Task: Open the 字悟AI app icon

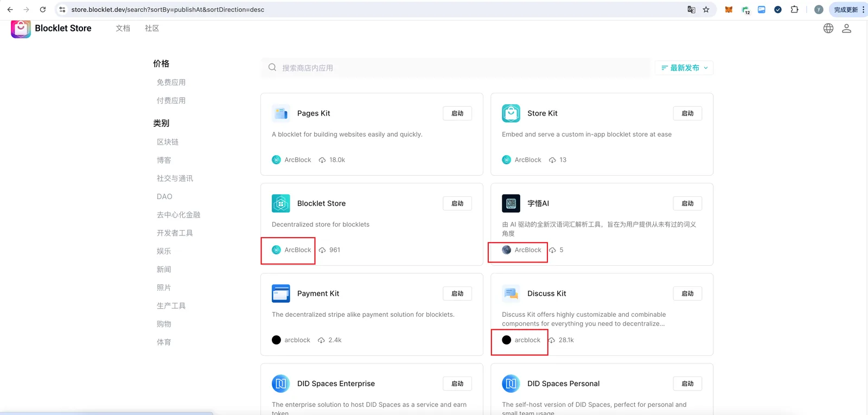Action: pyautogui.click(x=511, y=203)
